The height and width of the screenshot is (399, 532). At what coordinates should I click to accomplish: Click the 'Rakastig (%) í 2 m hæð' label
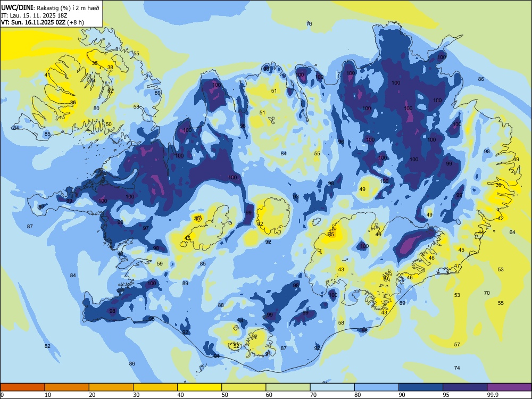[67, 8]
